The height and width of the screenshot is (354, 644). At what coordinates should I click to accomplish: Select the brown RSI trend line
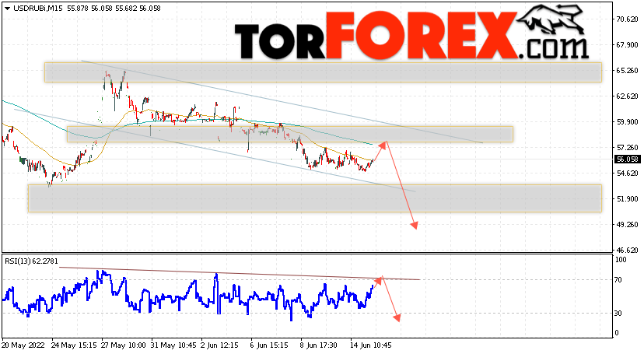[240, 274]
